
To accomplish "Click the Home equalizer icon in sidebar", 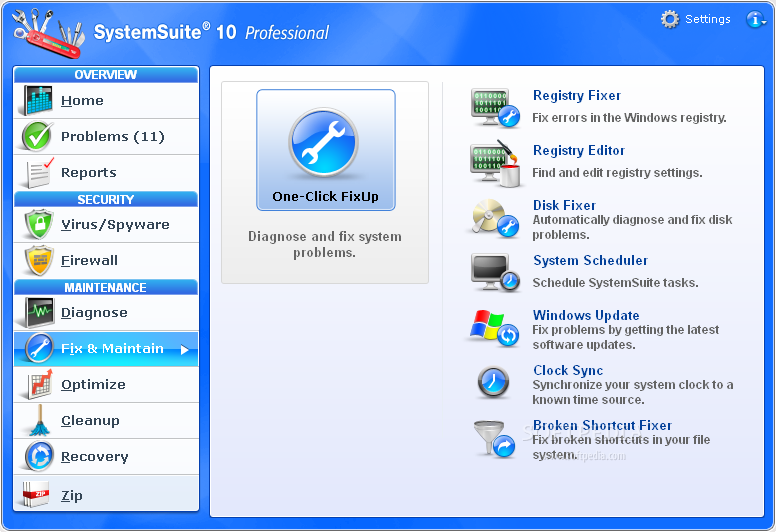I will [x=38, y=100].
